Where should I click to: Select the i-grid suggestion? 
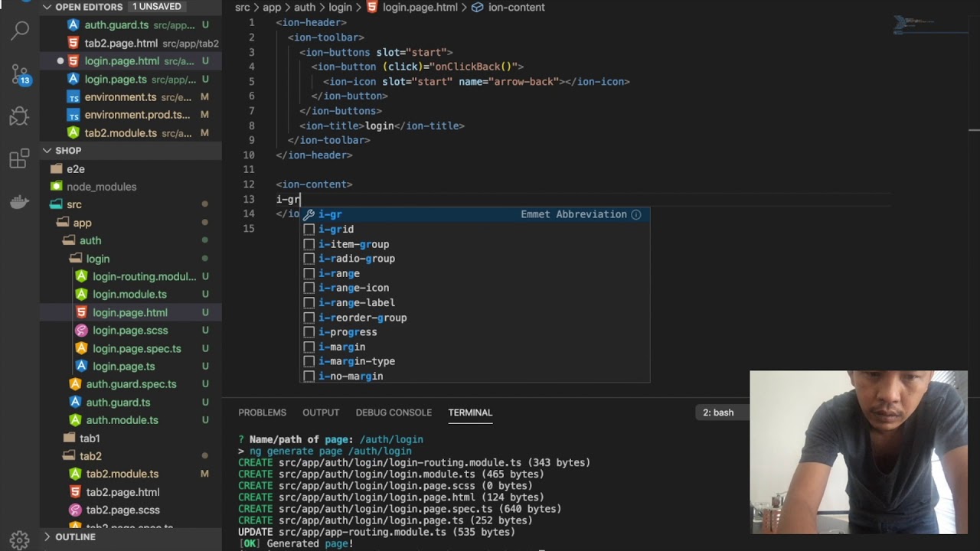tap(475, 230)
